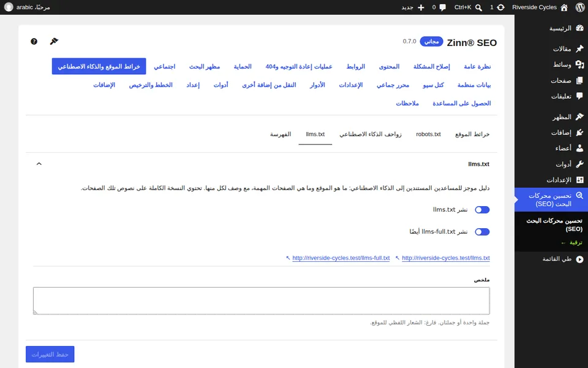The image size is (588, 368).
Task: Open محرر جماعي navigation tab
Action: (x=393, y=85)
